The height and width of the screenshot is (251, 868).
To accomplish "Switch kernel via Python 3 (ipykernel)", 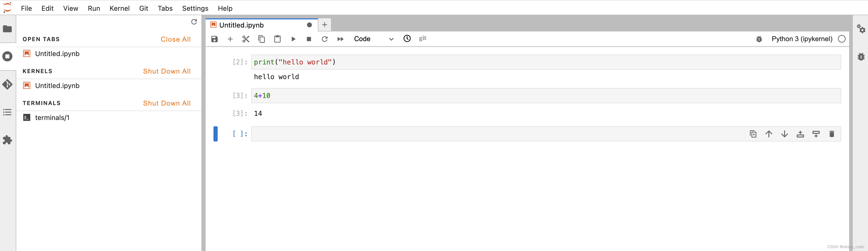I will (x=802, y=39).
